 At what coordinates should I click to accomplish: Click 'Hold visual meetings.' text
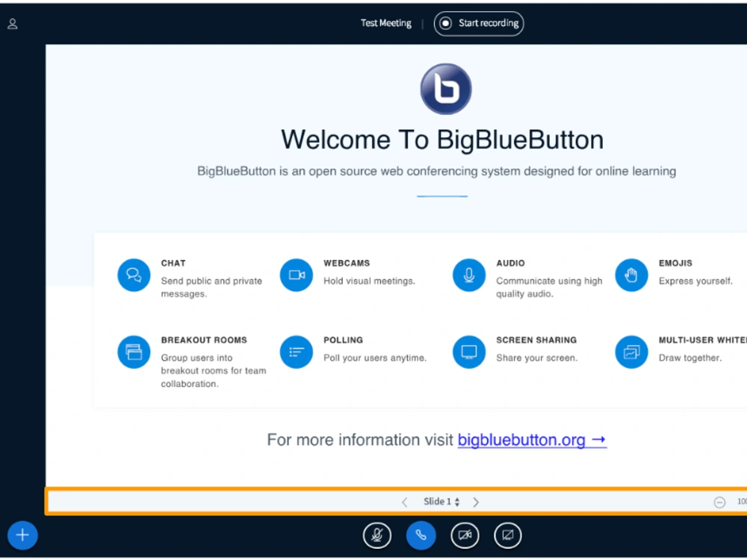369,281
